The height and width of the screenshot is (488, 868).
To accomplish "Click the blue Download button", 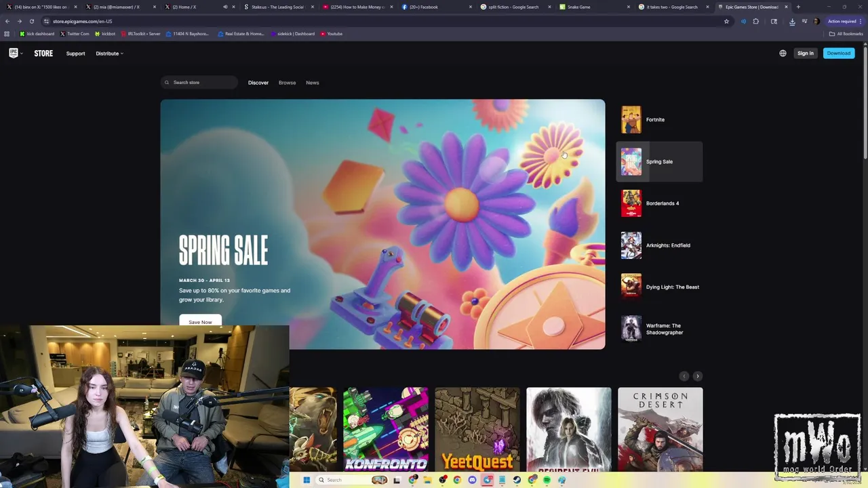I will [839, 53].
